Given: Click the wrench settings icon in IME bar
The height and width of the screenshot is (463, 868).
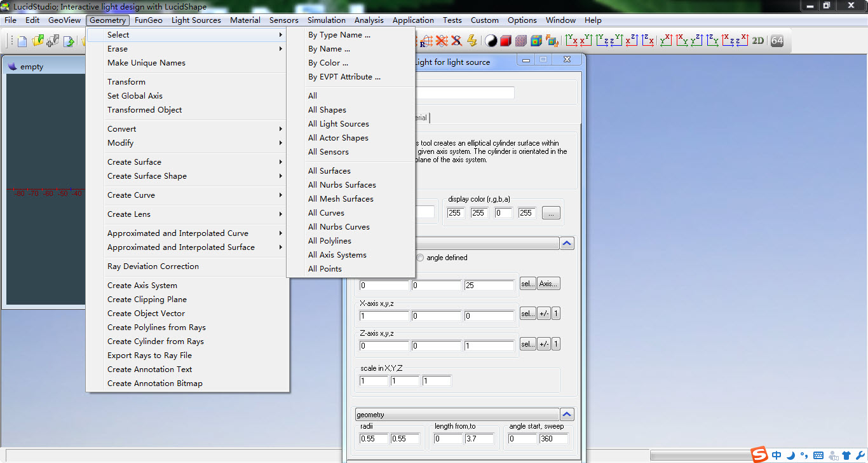Looking at the screenshot, I should (x=859, y=455).
